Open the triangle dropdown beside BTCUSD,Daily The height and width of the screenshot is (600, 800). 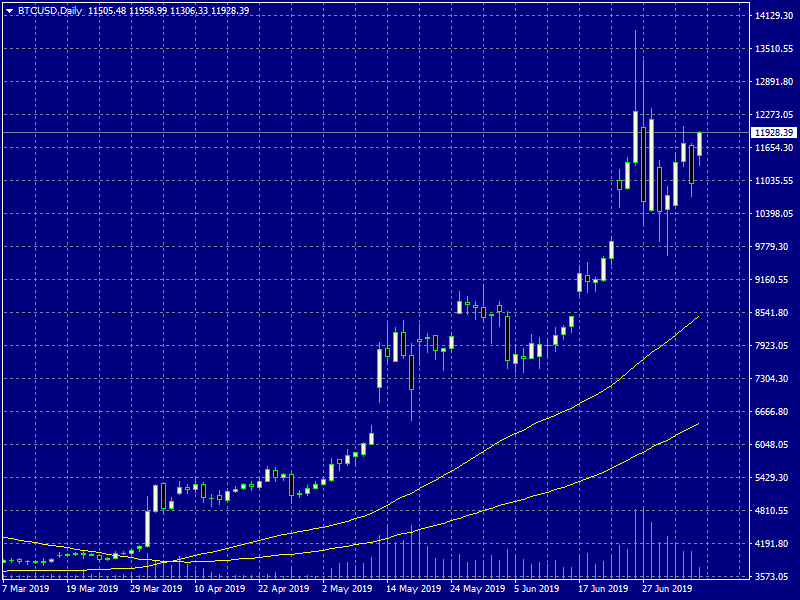[10, 11]
